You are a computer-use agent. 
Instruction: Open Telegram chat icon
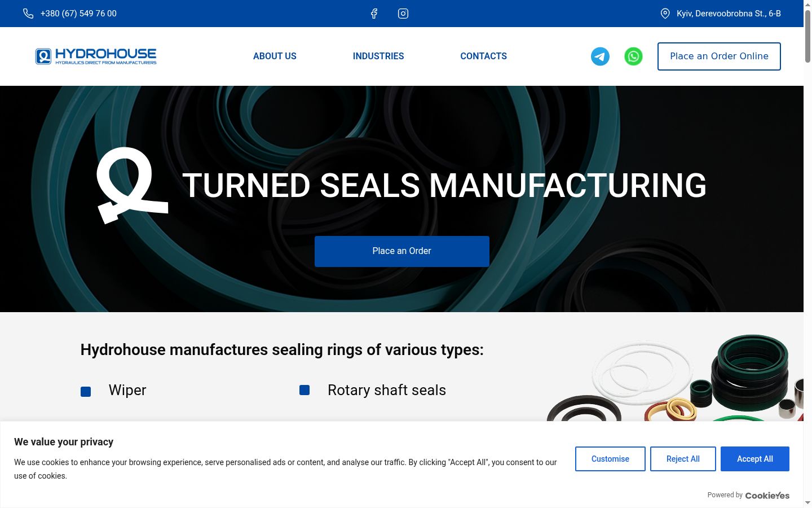[x=600, y=56]
